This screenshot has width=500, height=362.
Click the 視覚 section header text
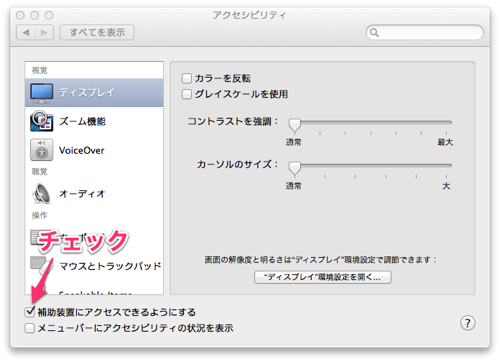point(39,70)
